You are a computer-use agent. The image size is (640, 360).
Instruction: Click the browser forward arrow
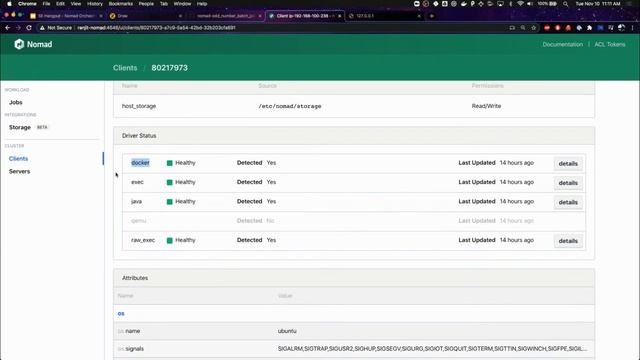point(18,28)
